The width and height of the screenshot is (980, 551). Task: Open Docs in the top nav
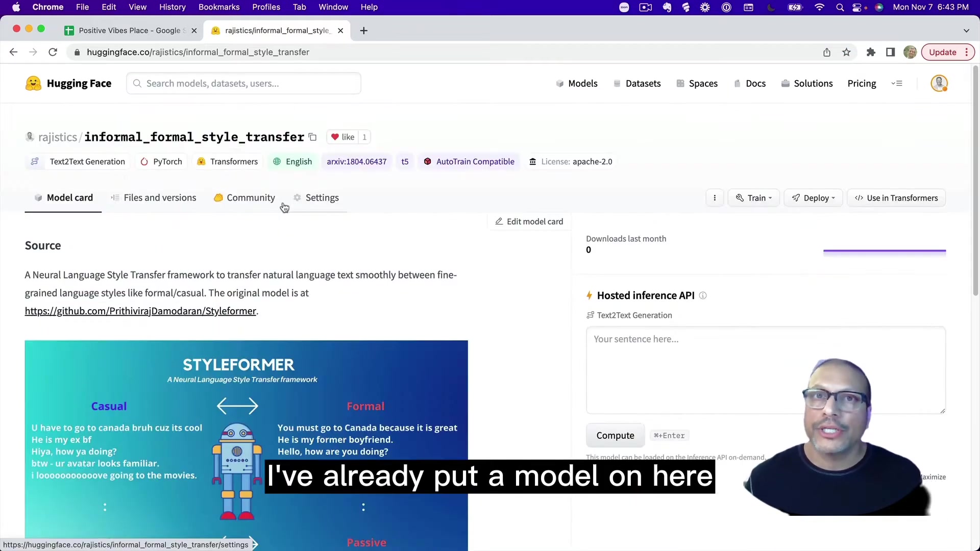coord(750,84)
